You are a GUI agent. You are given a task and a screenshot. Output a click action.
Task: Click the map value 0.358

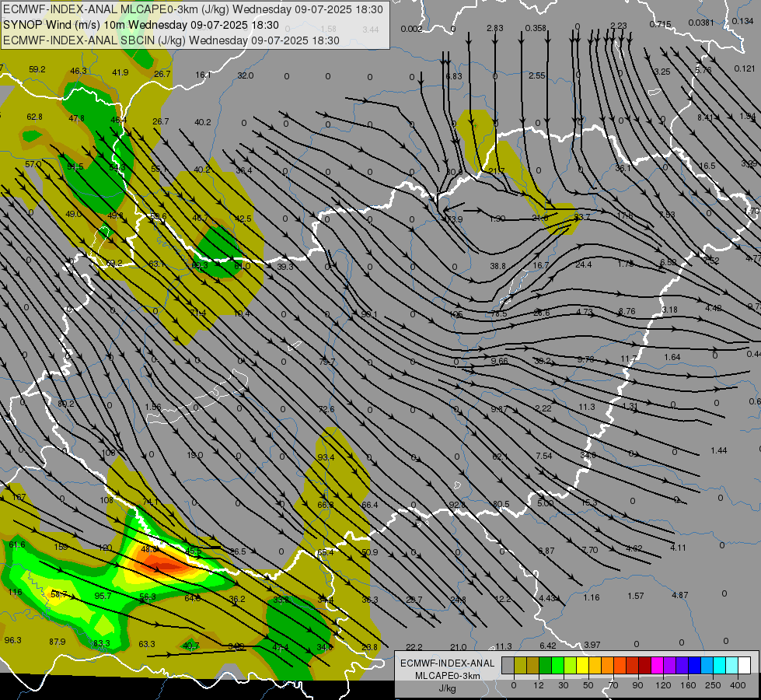(536, 28)
